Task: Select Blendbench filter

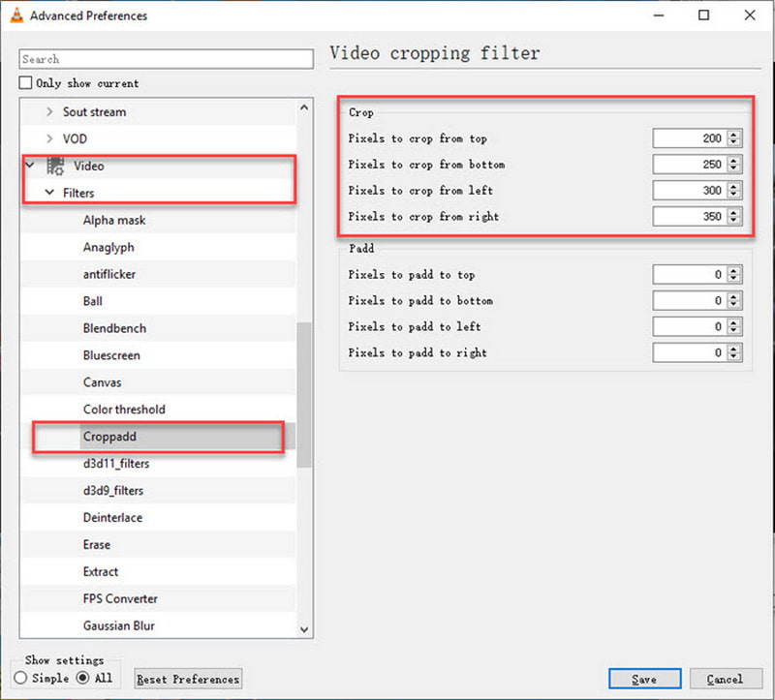Action: (114, 328)
